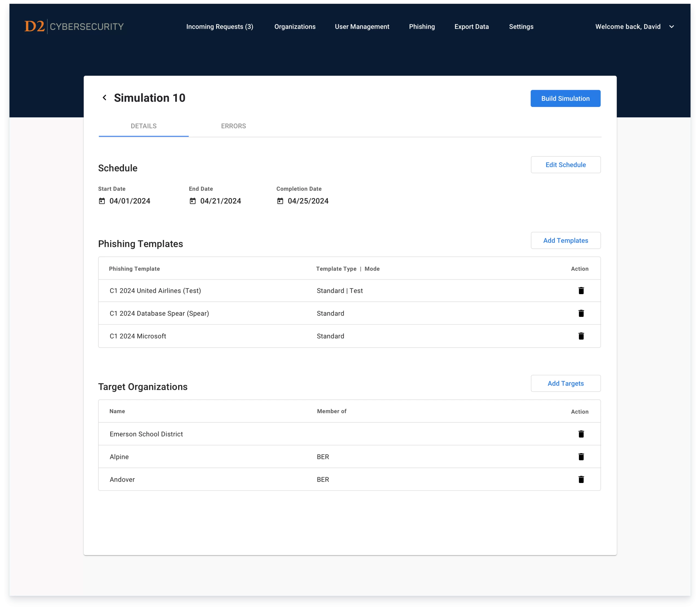Remove Andover from target organizations
This screenshot has height=611, width=700.
[581, 480]
